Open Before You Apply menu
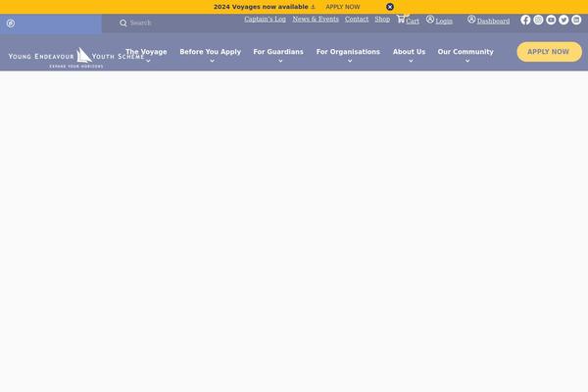Viewport: 588px width, 392px height. [210, 52]
